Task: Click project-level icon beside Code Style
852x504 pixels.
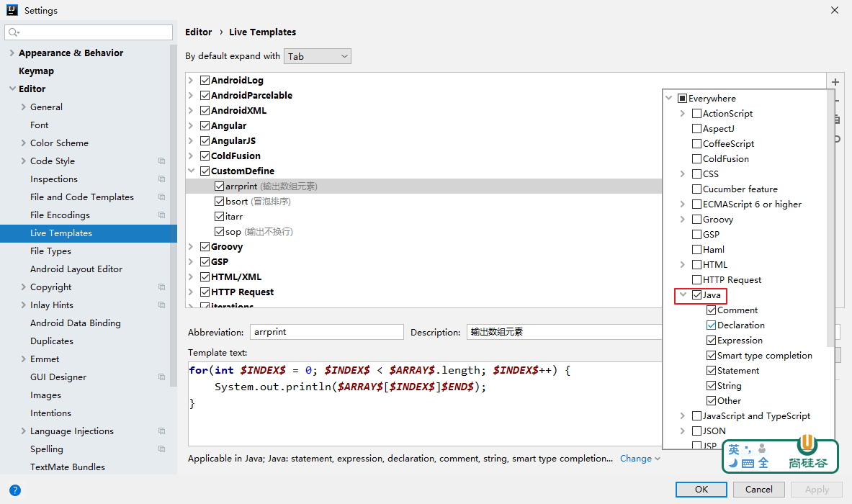Action: tap(161, 161)
